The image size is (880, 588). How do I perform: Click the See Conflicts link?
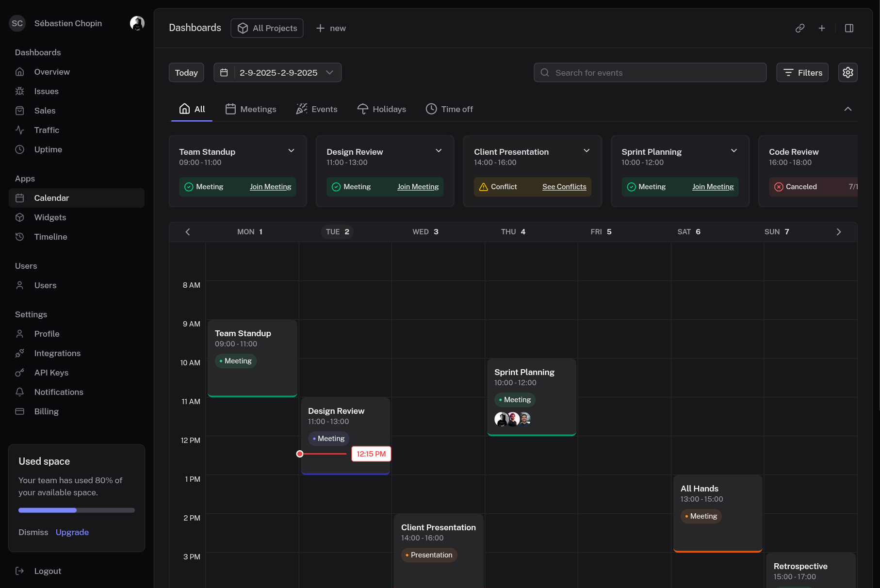[x=564, y=187]
